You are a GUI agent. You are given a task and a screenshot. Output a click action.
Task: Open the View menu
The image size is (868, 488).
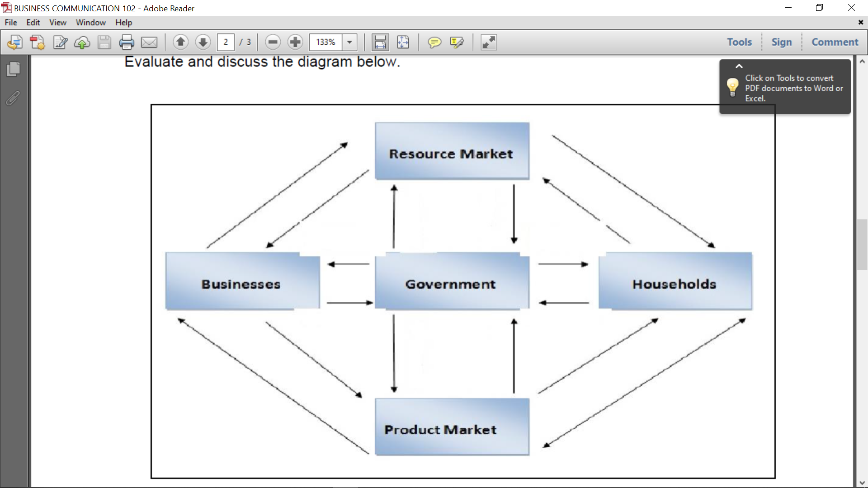(x=57, y=23)
